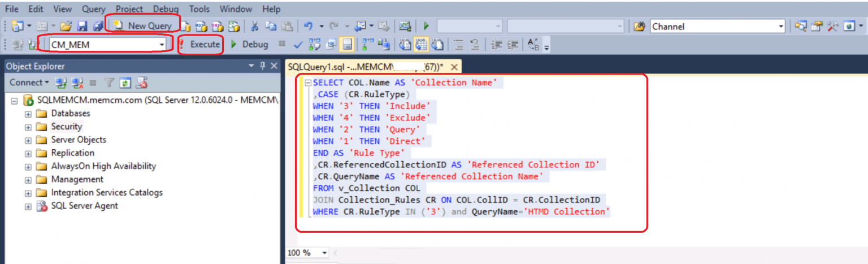Open the 100 % zoom level dropdown

click(x=324, y=253)
